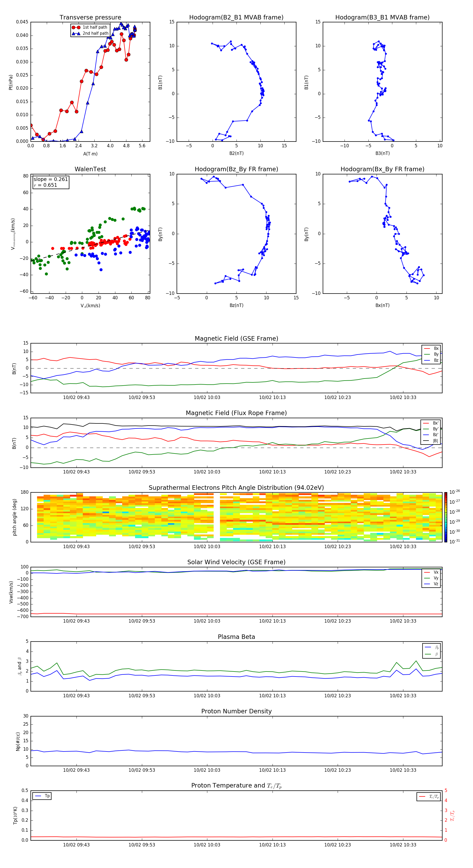This screenshot has width=473, height=868.
Task: Click the 'pitch angle (deg)' axis label
Action: (14, 517)
